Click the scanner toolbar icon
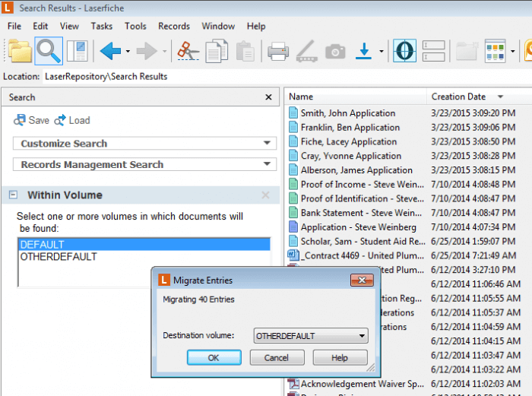The image size is (532, 396). click(x=307, y=51)
